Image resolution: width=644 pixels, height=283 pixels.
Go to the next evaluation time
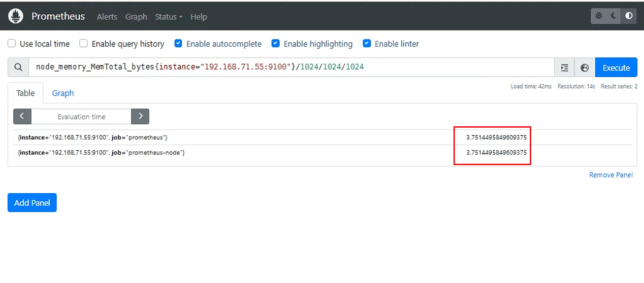(x=140, y=116)
